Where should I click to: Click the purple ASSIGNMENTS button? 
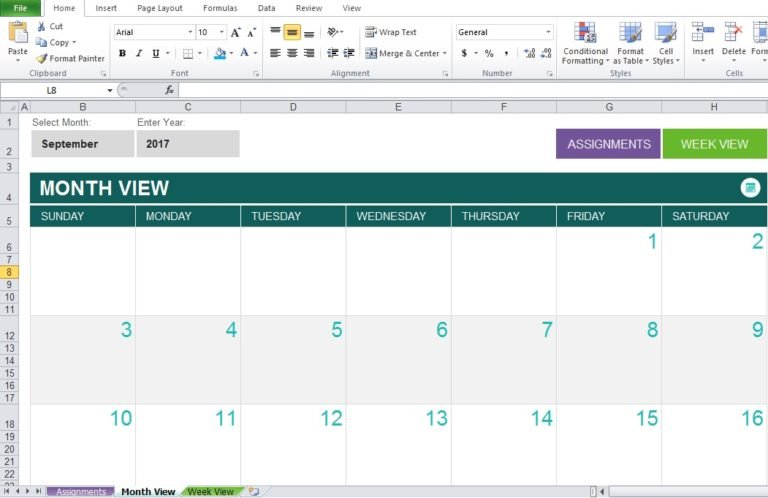tap(608, 144)
